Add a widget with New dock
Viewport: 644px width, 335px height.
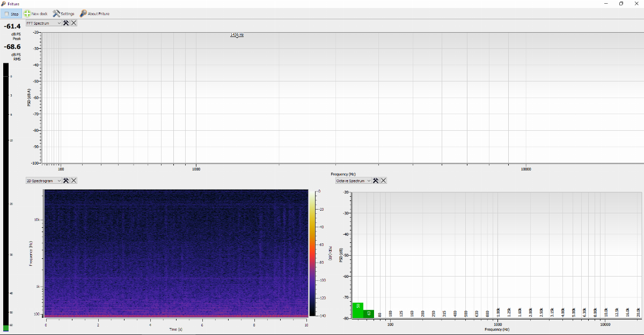pyautogui.click(x=35, y=13)
